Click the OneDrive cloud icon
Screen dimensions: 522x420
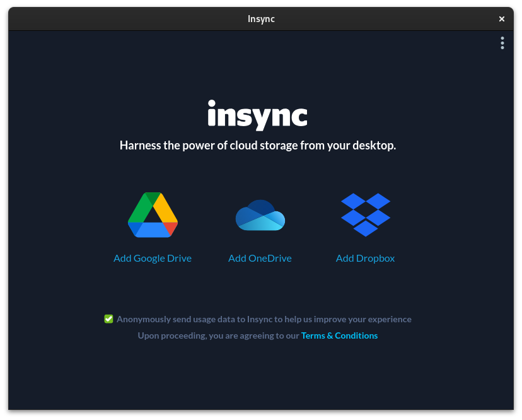tap(260, 215)
